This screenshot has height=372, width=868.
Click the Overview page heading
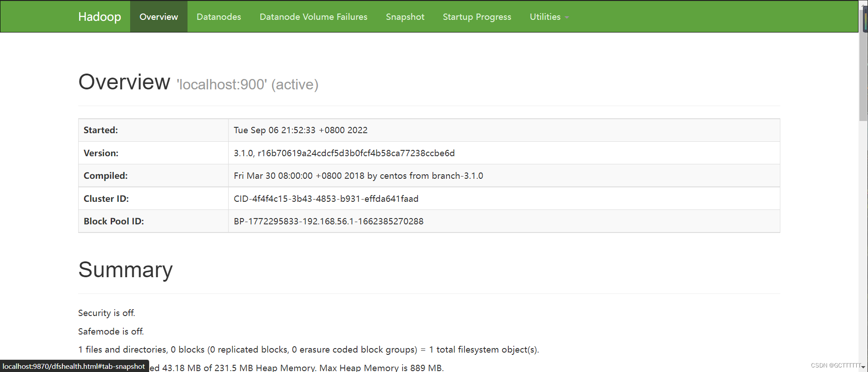(124, 82)
